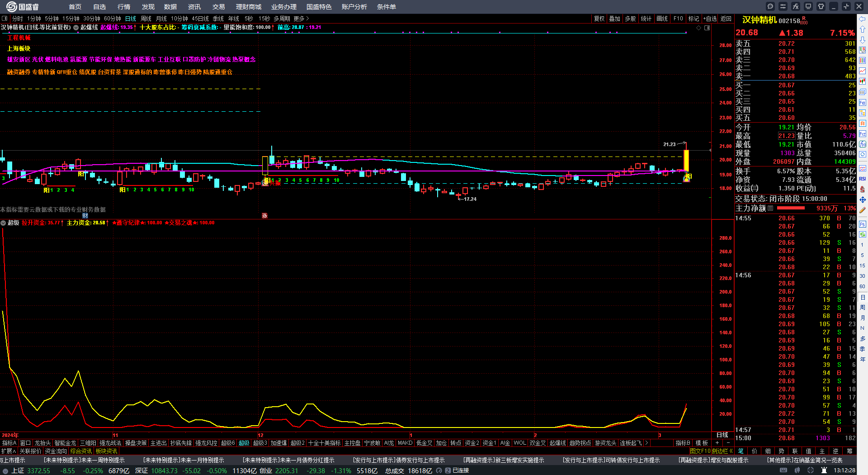Toggle the 复权 price adjustment button
Viewport: 868px width, 475px height.
pos(599,19)
